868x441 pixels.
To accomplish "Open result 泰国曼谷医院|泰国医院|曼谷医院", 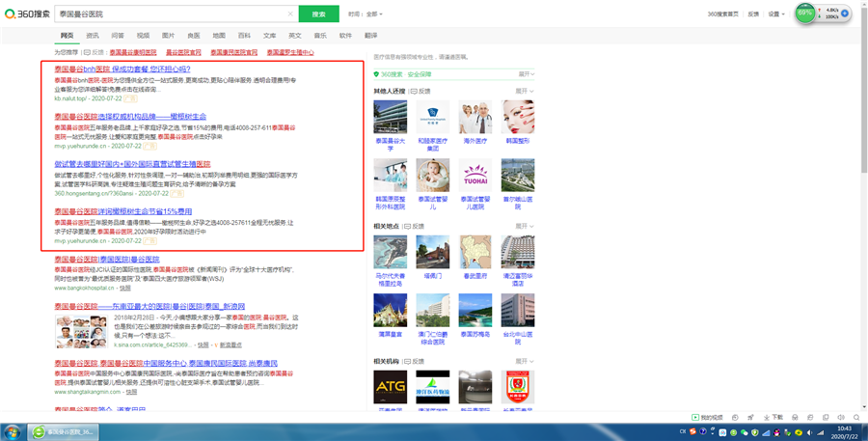I will (107, 259).
